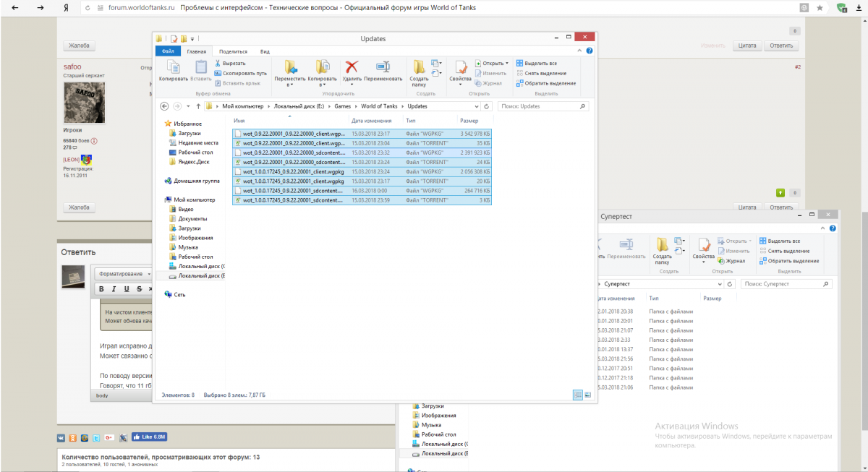Switch to the Вид ribbon tab
The image size is (868, 472).
[265, 51]
